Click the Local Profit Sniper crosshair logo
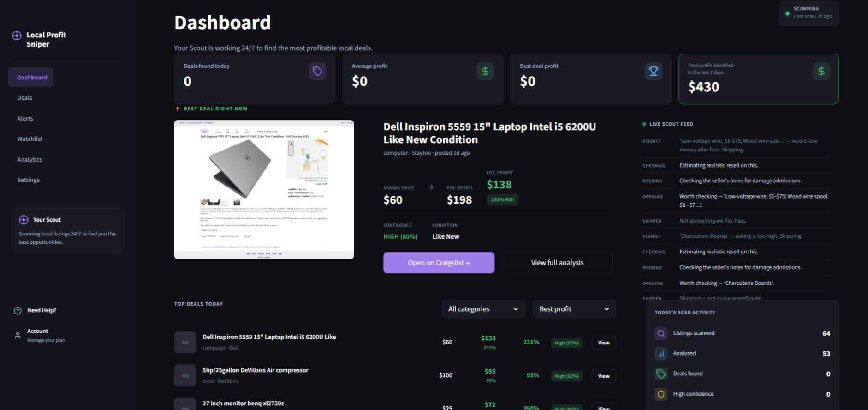Image resolution: width=868 pixels, height=410 pixels. point(17,36)
